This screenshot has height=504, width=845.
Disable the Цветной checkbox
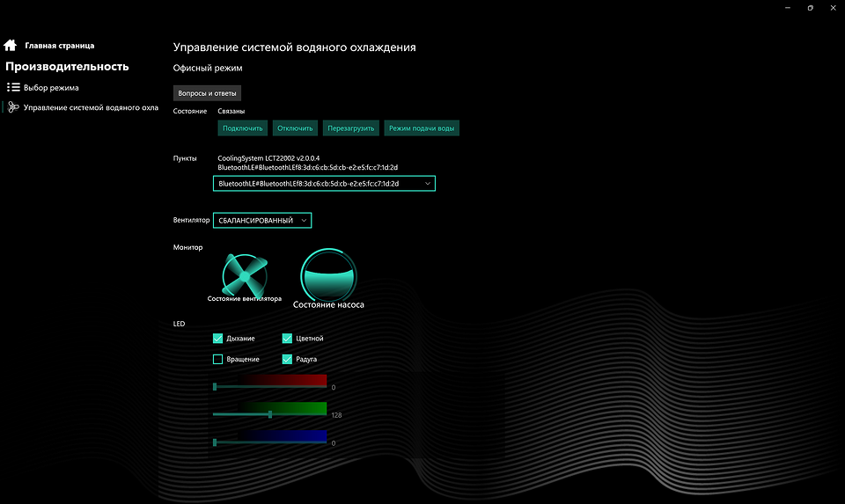pyautogui.click(x=287, y=339)
